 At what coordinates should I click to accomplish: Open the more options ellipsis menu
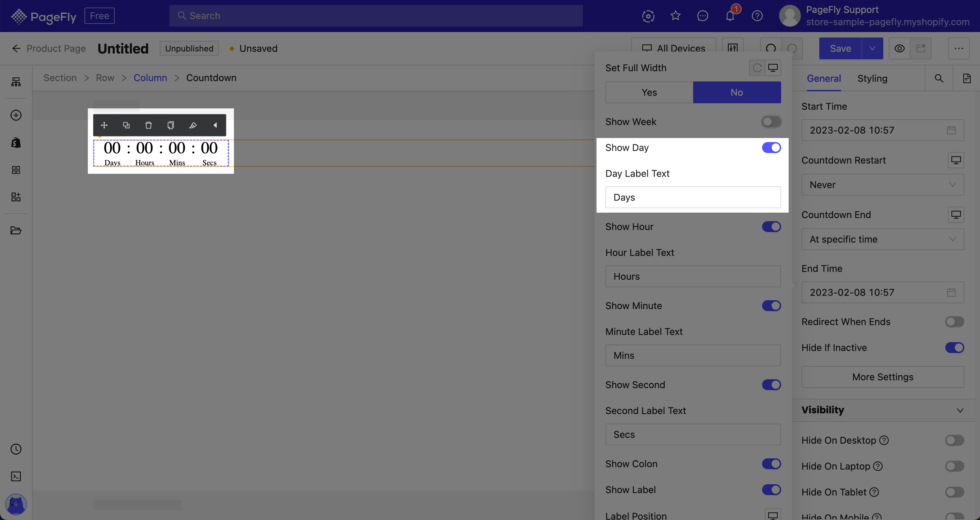tap(958, 48)
